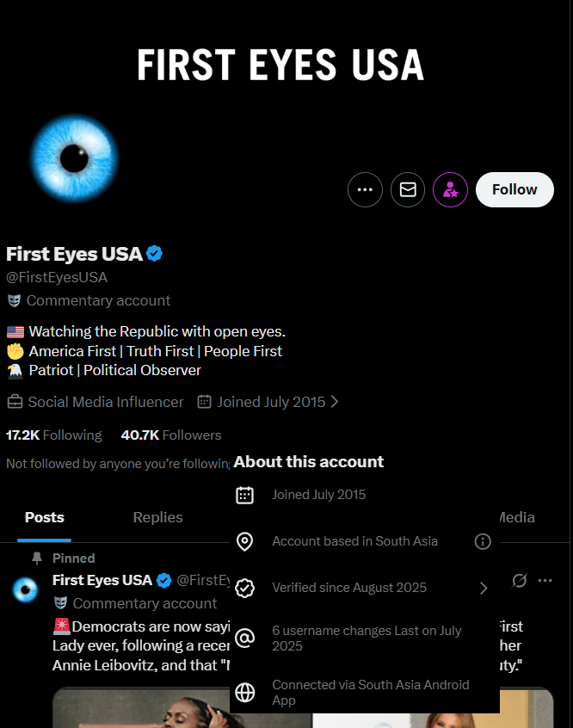Open pinned post three-dot menu
The image size is (573, 728).
(x=545, y=580)
